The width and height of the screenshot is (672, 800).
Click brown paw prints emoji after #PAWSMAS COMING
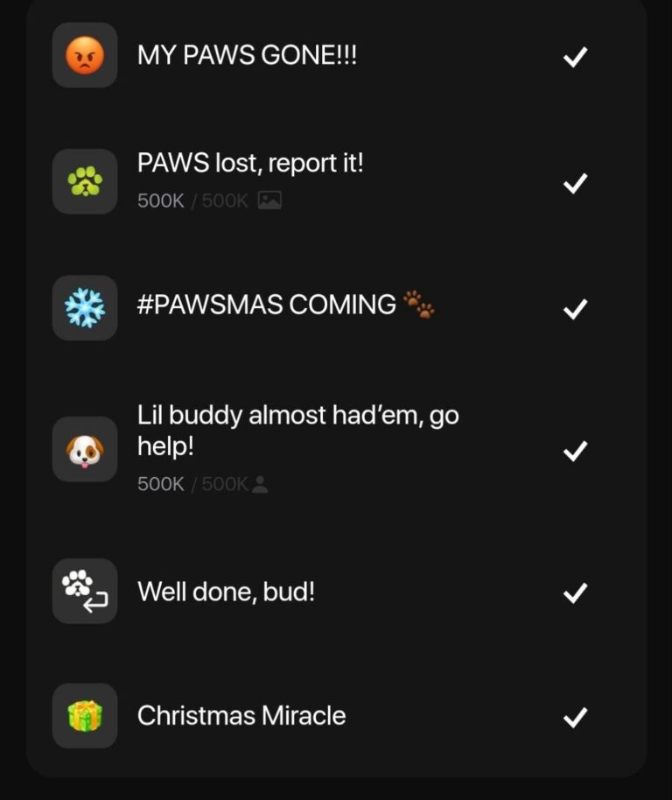[x=419, y=305]
